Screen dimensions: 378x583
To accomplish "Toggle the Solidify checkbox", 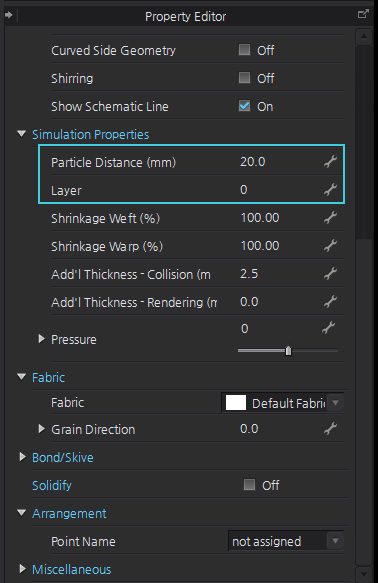I will [x=249, y=484].
